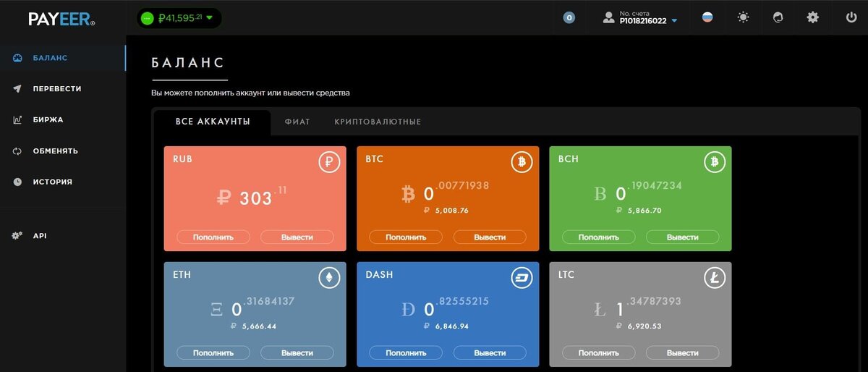Expand the ₽41,595 total balance dropdown arrow

[210, 18]
